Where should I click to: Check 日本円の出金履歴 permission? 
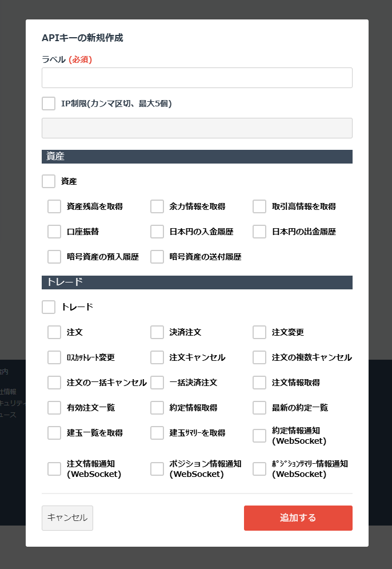tap(259, 232)
